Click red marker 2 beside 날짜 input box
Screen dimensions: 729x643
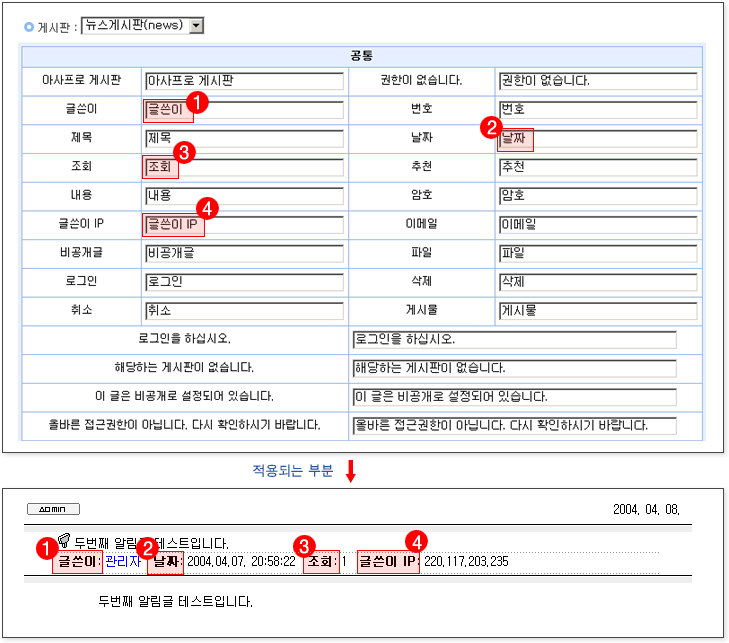[490, 127]
